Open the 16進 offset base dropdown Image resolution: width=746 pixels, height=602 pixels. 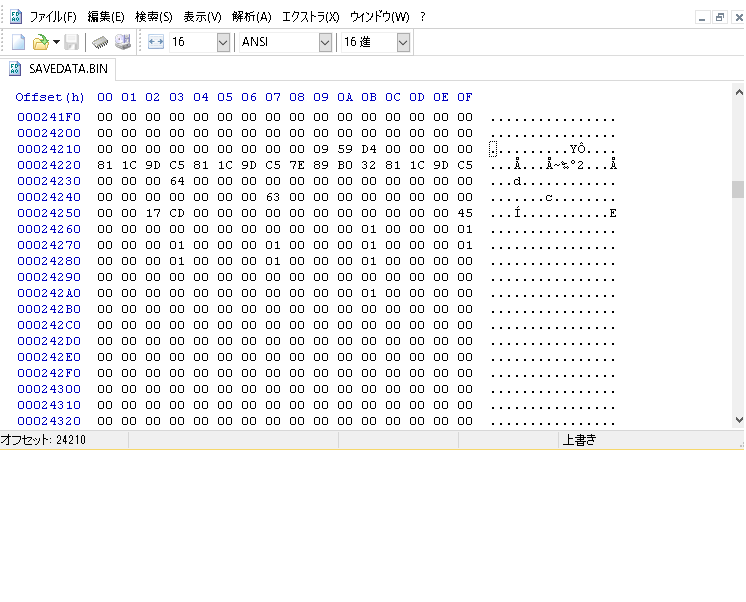(x=403, y=42)
